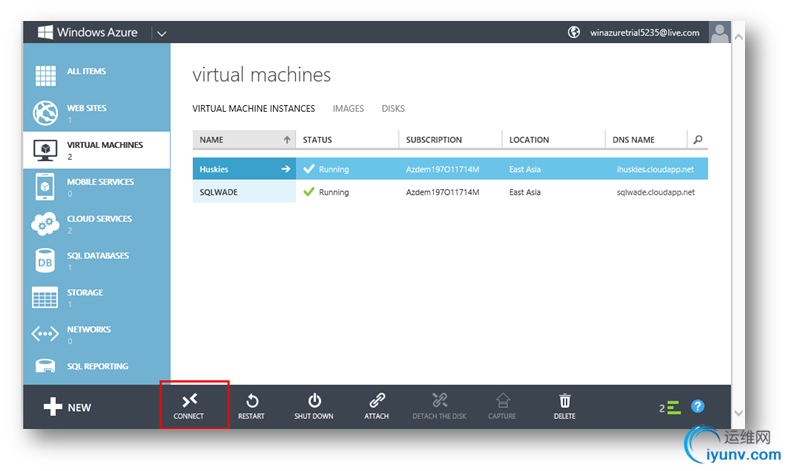
Task: Click Running status of Huskies
Action: click(326, 169)
